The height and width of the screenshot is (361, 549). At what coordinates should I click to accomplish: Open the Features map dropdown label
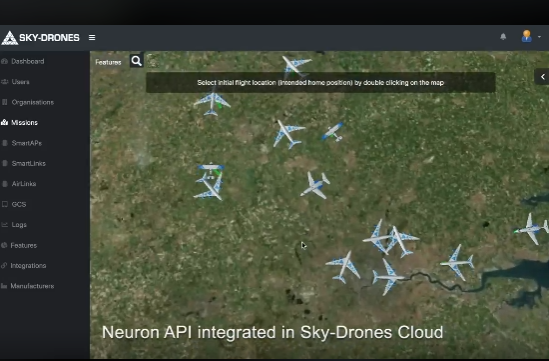click(108, 62)
